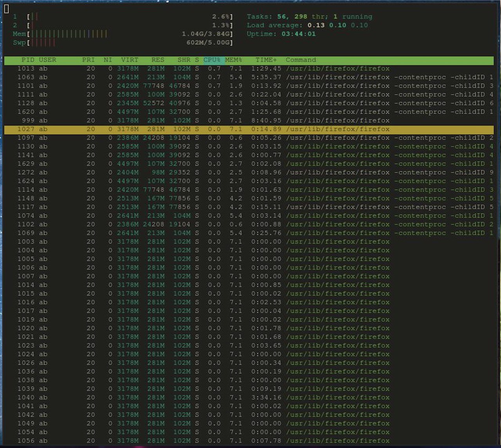
Task: Select the thread row with PID 1026
Action: (x=249, y=362)
